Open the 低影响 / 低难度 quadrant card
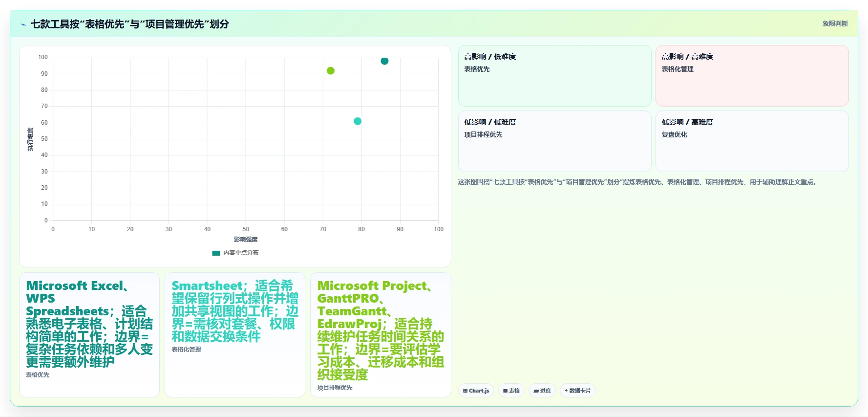Viewport: 868px width, 417px height. coord(555,141)
